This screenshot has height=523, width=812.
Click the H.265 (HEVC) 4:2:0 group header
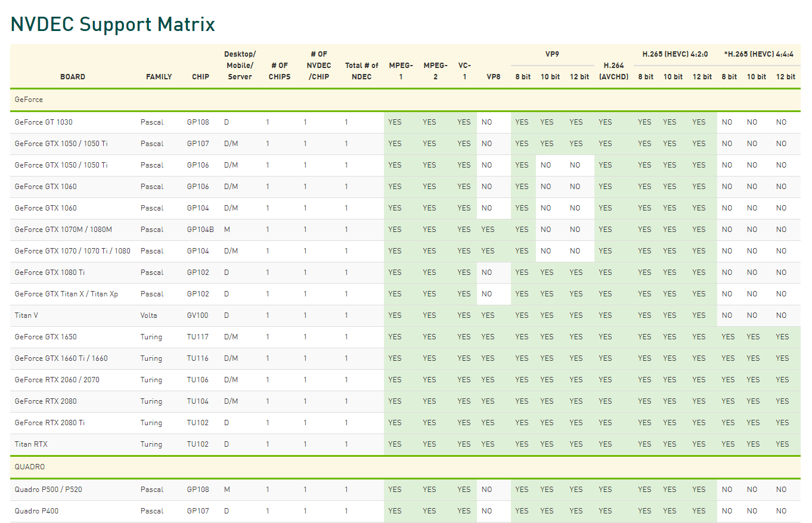[674, 54]
